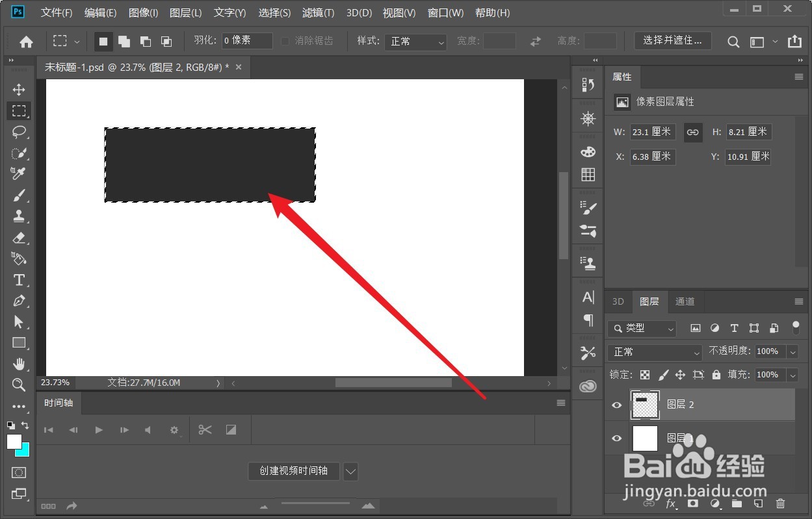Open the Edit Toolbar three-dots menu
This screenshot has height=519, width=812.
(x=19, y=406)
